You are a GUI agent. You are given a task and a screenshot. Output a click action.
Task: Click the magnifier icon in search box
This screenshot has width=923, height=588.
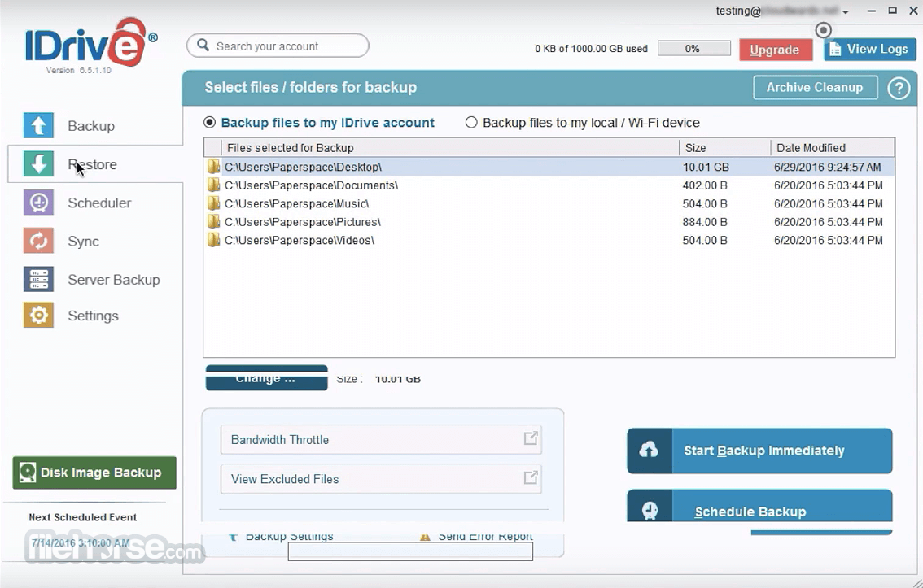[x=203, y=46]
